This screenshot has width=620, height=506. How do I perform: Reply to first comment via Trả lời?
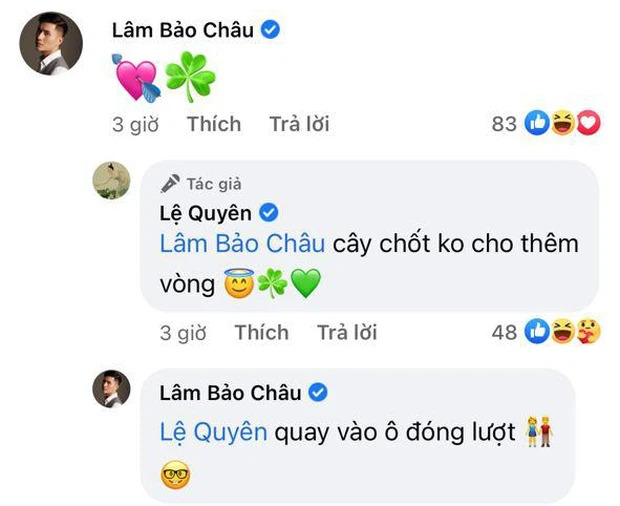pos(299,124)
